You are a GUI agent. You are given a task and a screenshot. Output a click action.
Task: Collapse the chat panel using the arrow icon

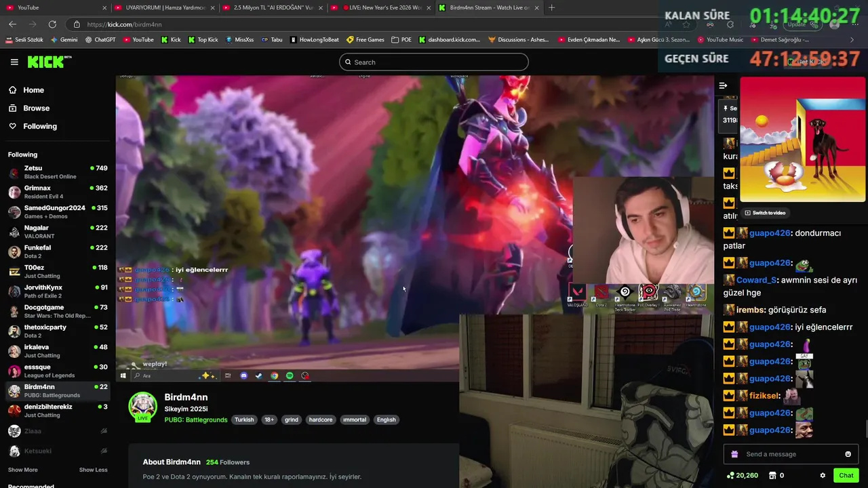coord(723,85)
